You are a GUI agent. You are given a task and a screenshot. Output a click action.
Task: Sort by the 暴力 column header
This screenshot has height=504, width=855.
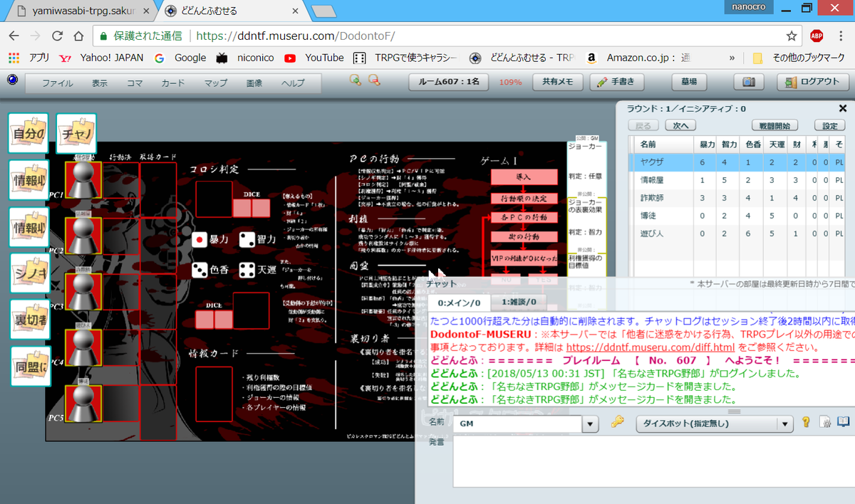(x=707, y=145)
